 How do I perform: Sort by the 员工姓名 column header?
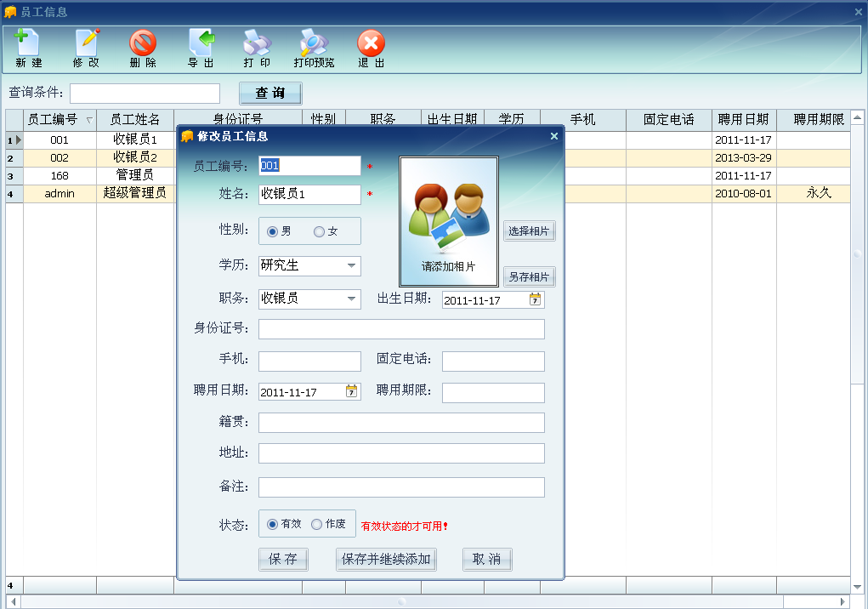134,120
